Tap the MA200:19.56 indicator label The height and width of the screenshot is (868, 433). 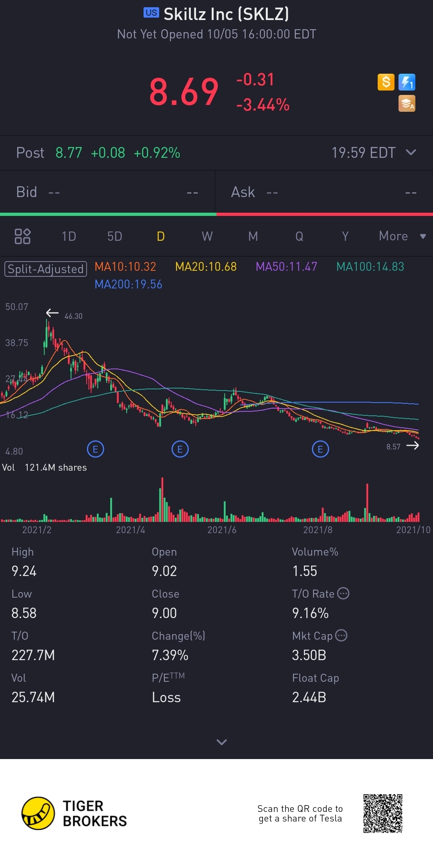(128, 284)
